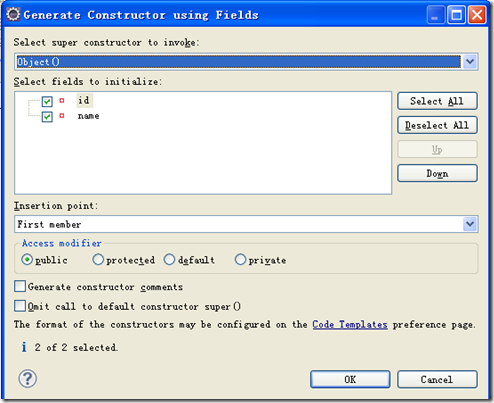Select the id field row
Viewport: 494px width, 403px height.
84,100
